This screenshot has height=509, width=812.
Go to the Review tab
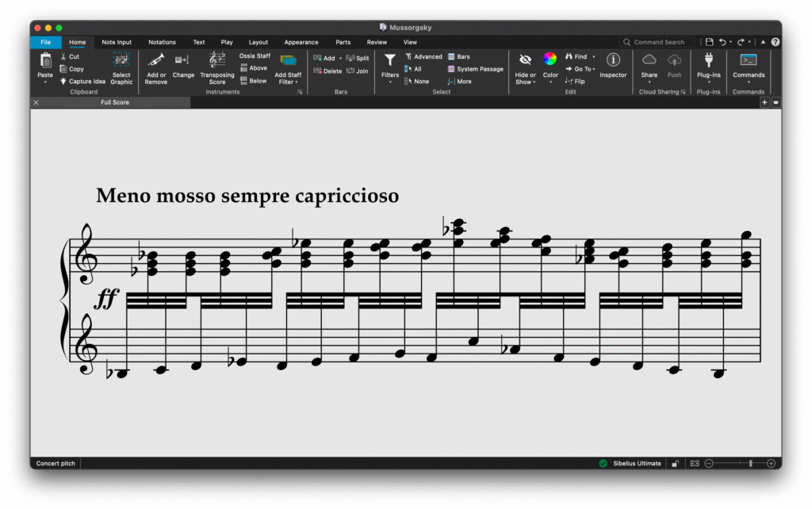(377, 43)
